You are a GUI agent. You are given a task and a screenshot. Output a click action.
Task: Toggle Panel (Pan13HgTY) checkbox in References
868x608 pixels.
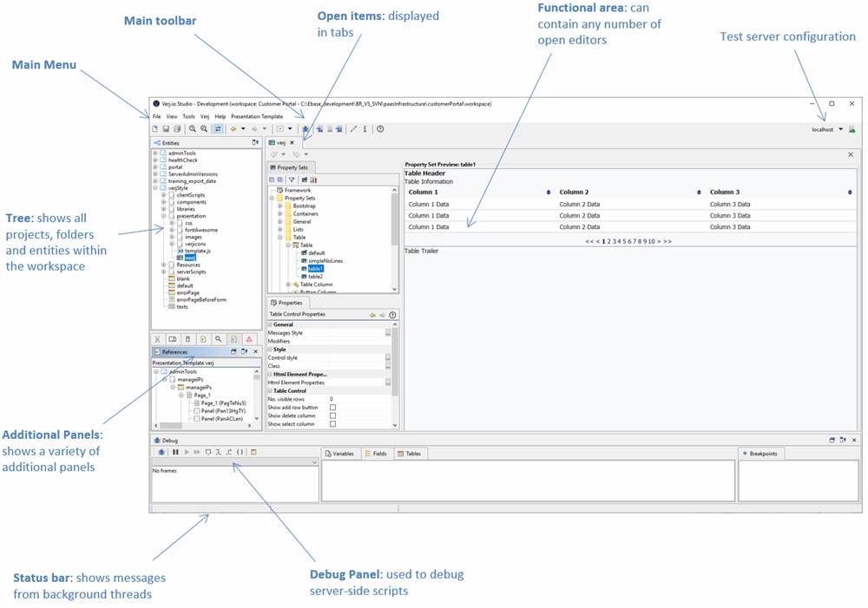pos(197,411)
